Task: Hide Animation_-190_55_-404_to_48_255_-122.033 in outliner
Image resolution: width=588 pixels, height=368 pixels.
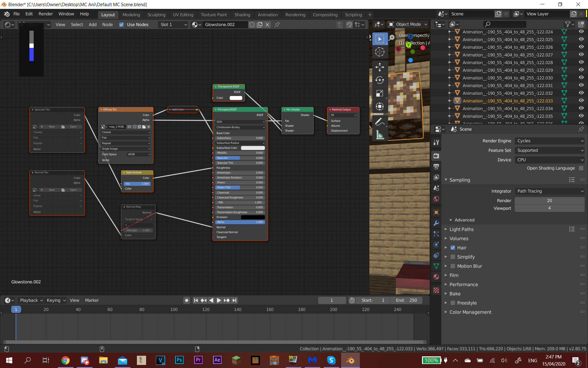Action: pyautogui.click(x=581, y=101)
